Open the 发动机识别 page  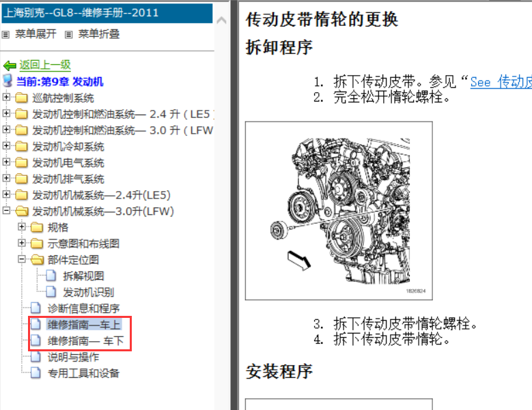pyautogui.click(x=88, y=293)
